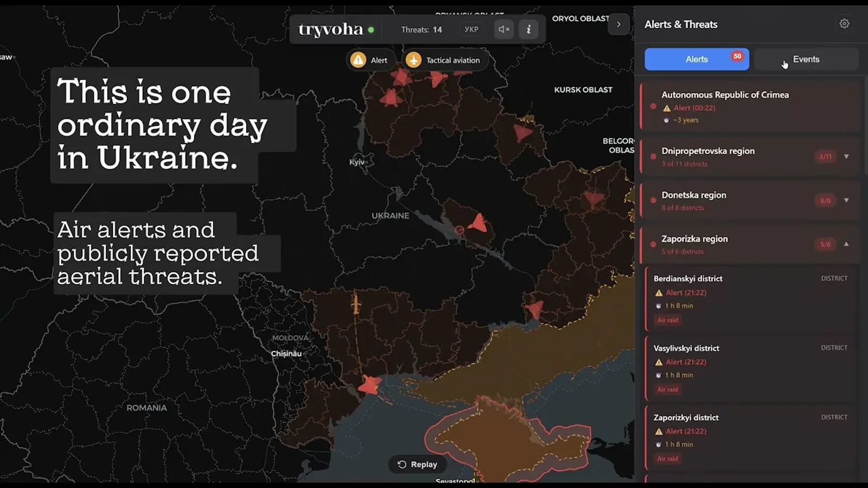
Task: Open the Berdianskyi district alert card
Action: tap(750, 299)
